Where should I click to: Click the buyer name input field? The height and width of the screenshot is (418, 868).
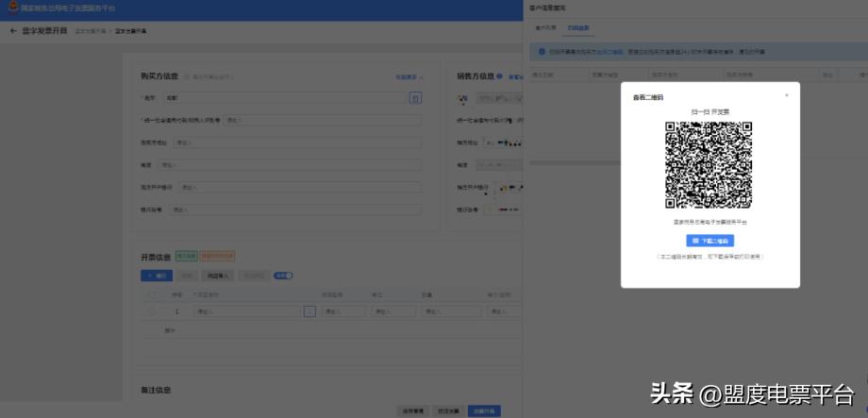click(285, 98)
